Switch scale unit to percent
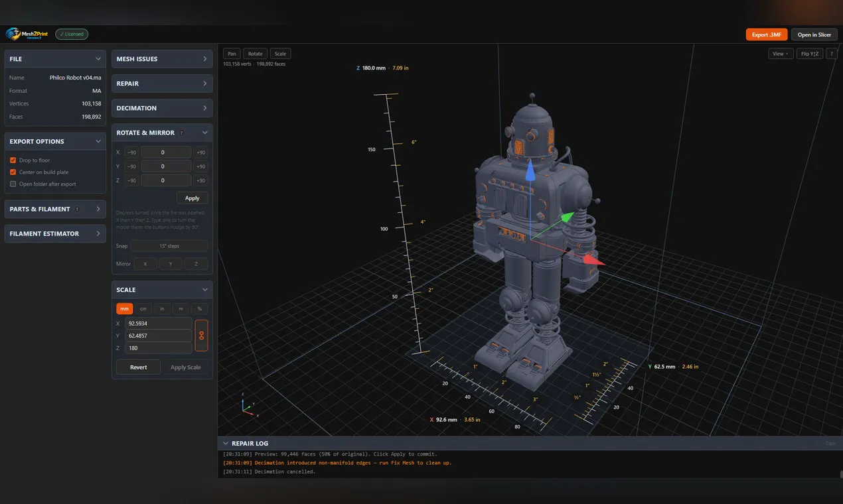 click(x=200, y=309)
